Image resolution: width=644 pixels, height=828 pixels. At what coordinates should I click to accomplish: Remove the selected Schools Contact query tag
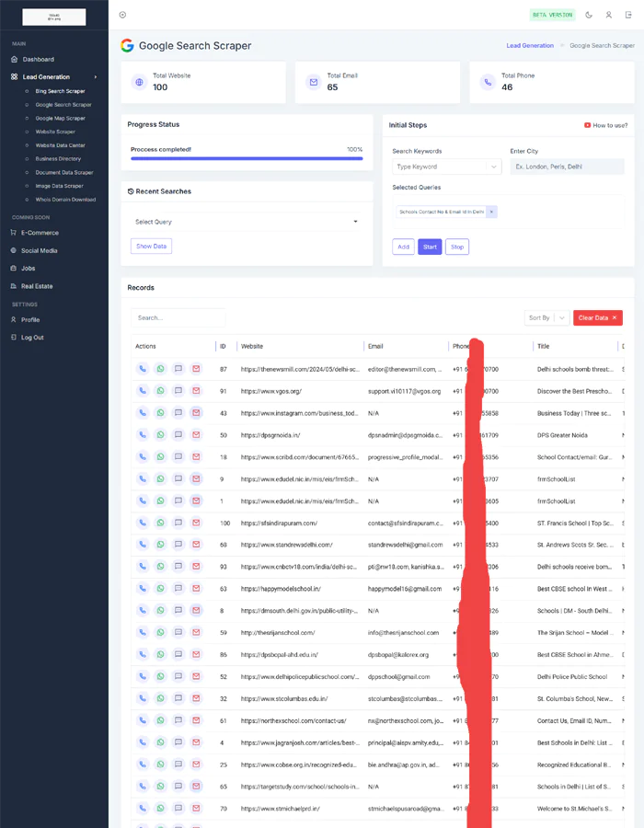(491, 212)
